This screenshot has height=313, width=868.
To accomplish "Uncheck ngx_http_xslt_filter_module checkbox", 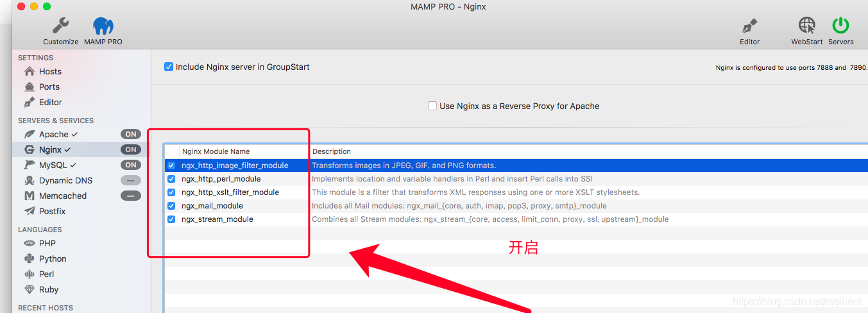I will click(x=171, y=192).
